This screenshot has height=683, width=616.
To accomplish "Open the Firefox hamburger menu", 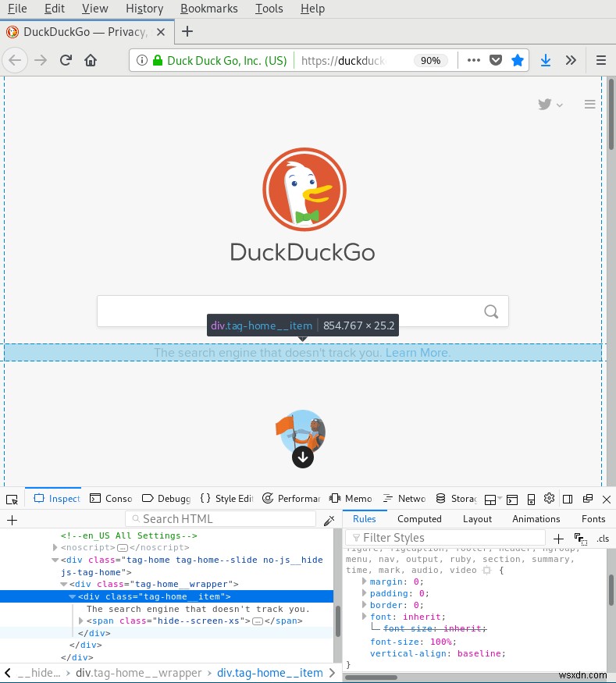I will 601,60.
